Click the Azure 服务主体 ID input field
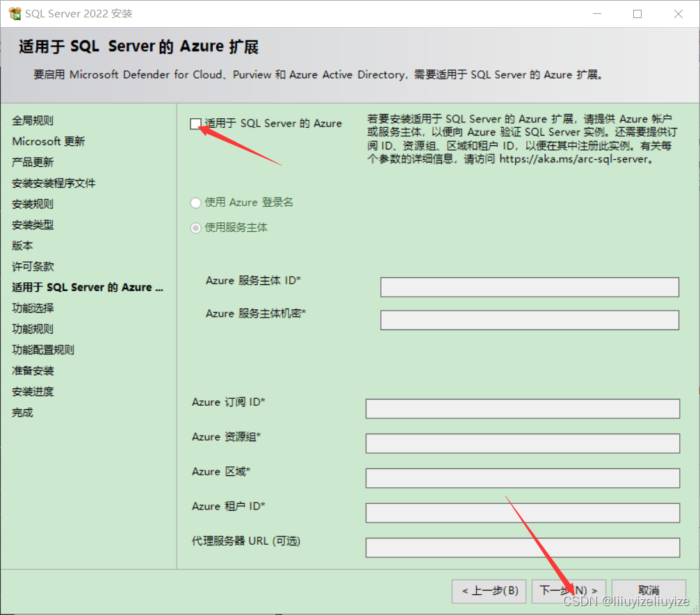 tap(530, 287)
